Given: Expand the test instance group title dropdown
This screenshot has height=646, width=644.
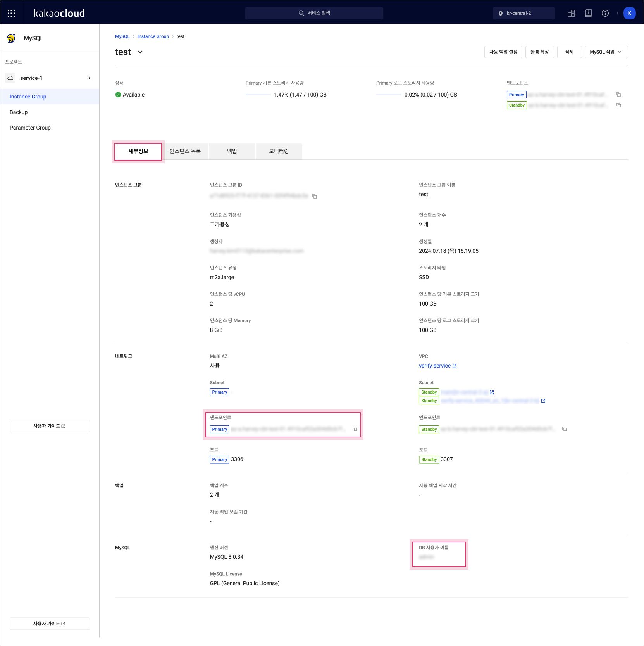Looking at the screenshot, I should [x=140, y=52].
